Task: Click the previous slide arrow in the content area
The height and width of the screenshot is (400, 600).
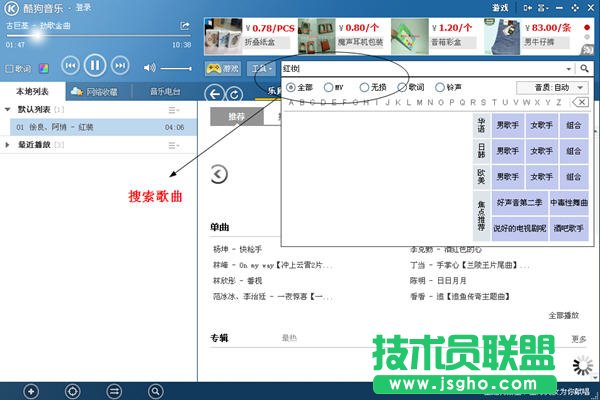Action: [219, 174]
